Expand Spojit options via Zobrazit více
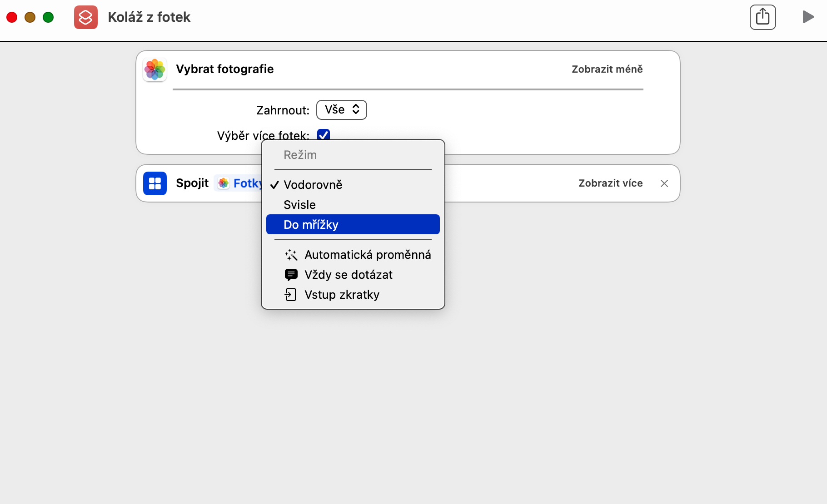Viewport: 827px width, 504px height. pos(610,183)
